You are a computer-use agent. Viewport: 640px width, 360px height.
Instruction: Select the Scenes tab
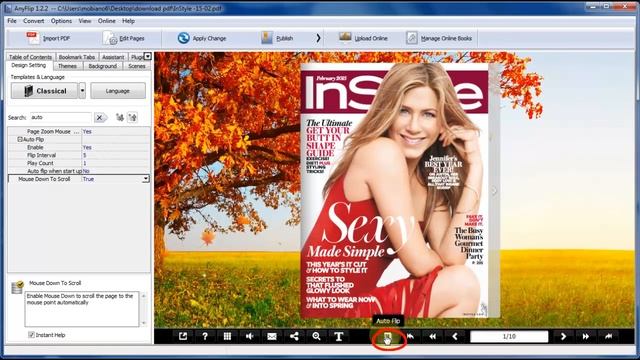coord(137,66)
